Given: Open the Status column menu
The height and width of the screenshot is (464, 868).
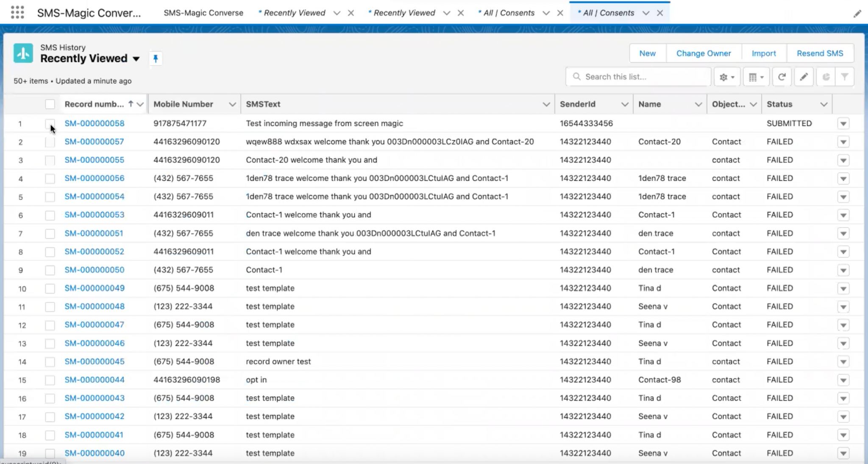Looking at the screenshot, I should click(824, 104).
